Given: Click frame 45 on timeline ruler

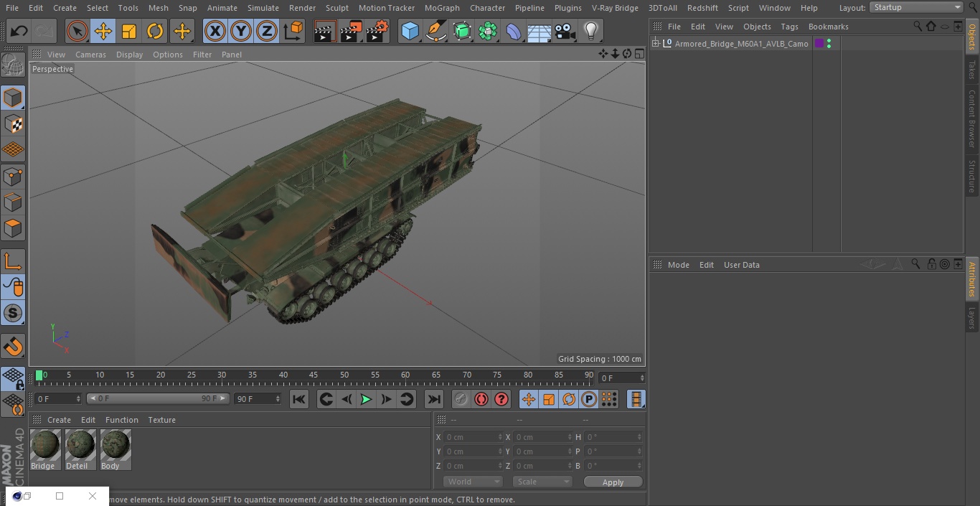Looking at the screenshot, I should tap(314, 375).
